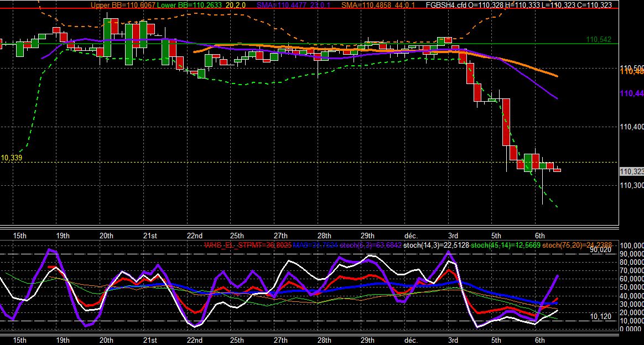Click the yellow 10,339 price level label
644x345 pixels.
(x=12, y=158)
